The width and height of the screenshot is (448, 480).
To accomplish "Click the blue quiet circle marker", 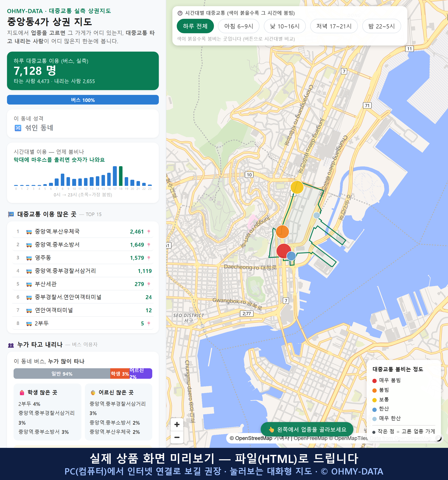I will click(291, 256).
